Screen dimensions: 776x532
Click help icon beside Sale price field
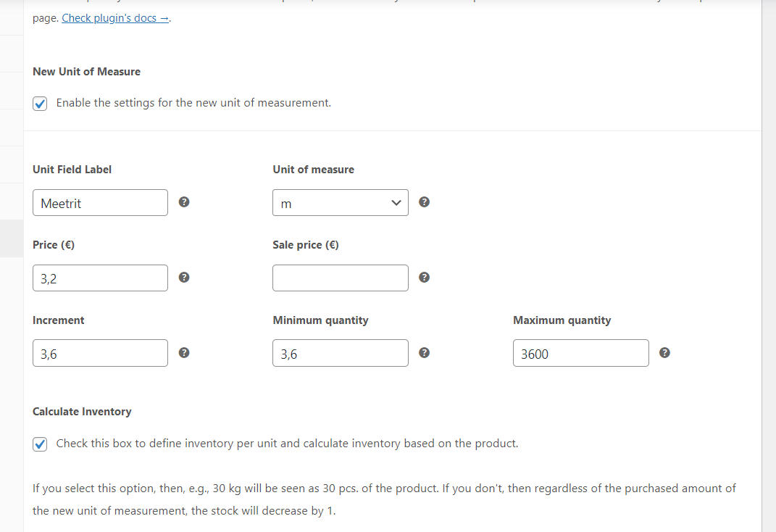424,277
